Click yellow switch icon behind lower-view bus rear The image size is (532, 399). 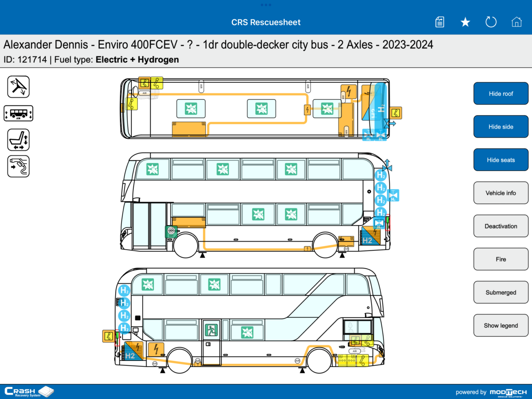(108, 336)
